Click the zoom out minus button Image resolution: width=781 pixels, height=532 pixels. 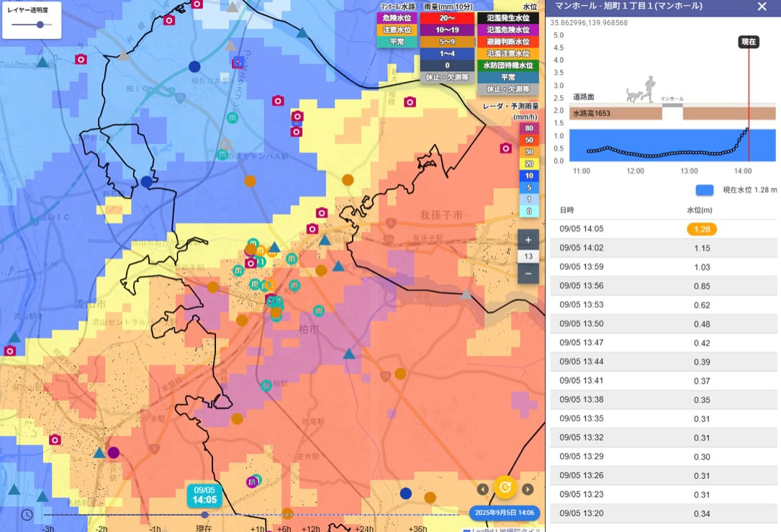pyautogui.click(x=528, y=274)
